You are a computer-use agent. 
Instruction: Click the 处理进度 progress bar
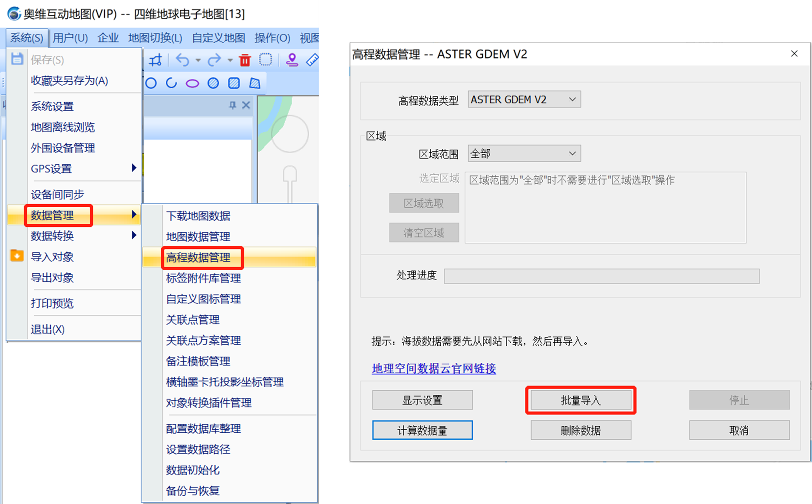pos(601,276)
